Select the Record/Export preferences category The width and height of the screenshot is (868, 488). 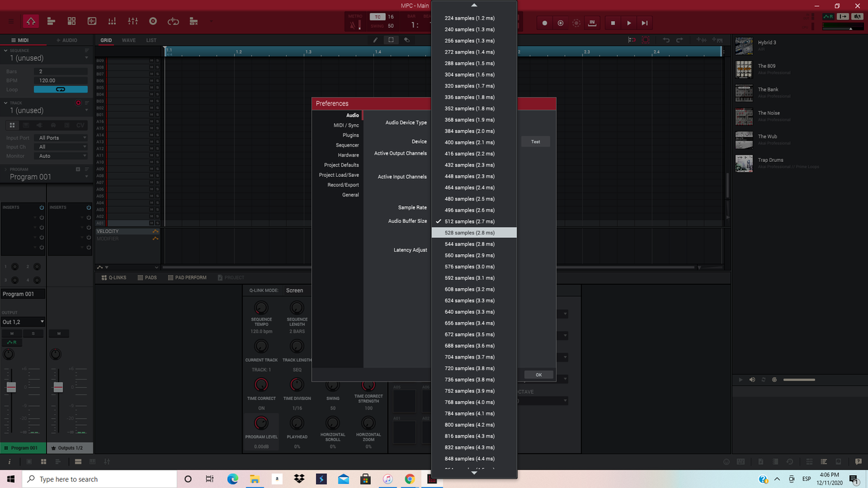(343, 185)
